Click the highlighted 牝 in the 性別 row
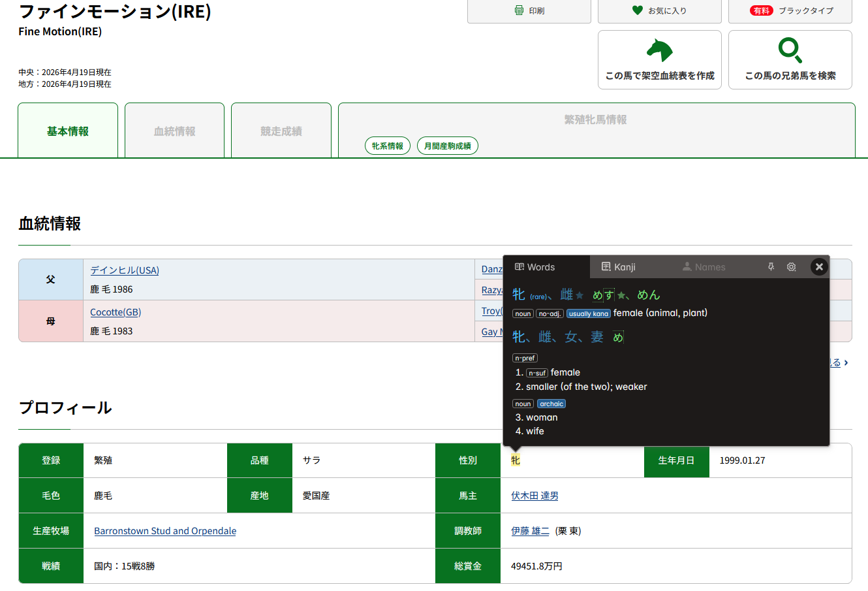 (516, 460)
